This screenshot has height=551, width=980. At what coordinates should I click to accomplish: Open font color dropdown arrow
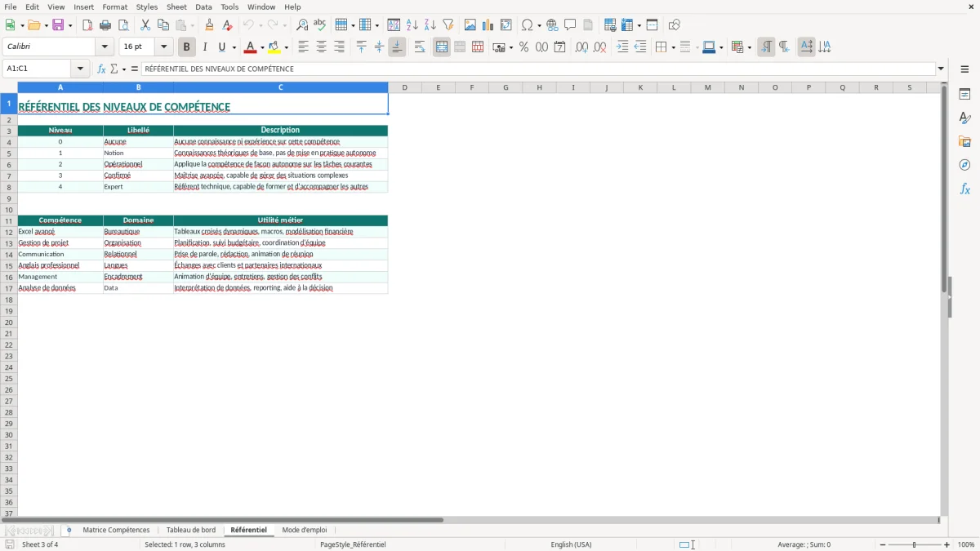tap(261, 47)
